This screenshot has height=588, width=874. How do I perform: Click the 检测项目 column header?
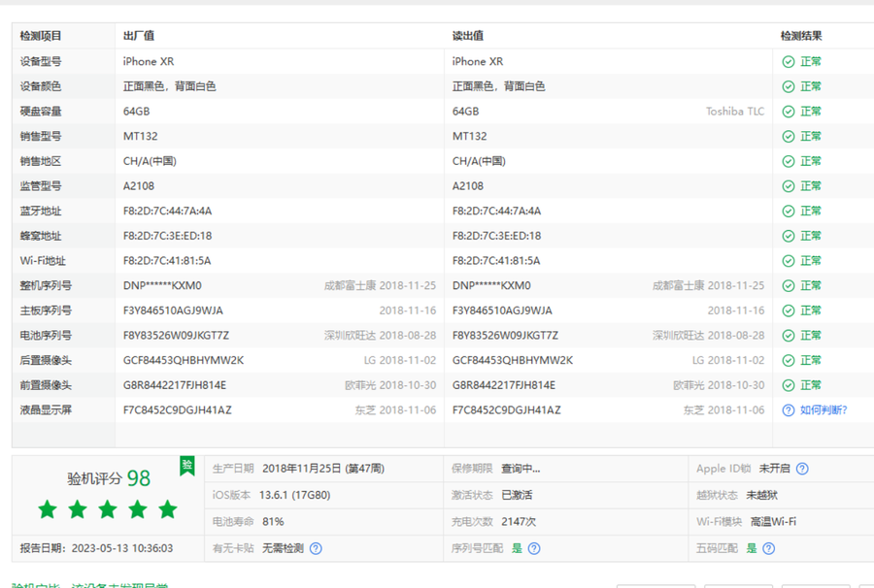point(41,36)
